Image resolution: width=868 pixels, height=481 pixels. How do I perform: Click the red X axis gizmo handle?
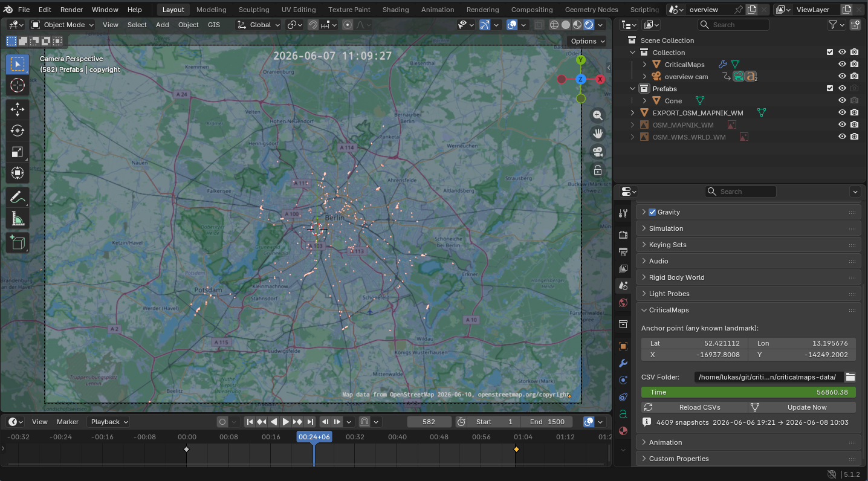pos(600,79)
